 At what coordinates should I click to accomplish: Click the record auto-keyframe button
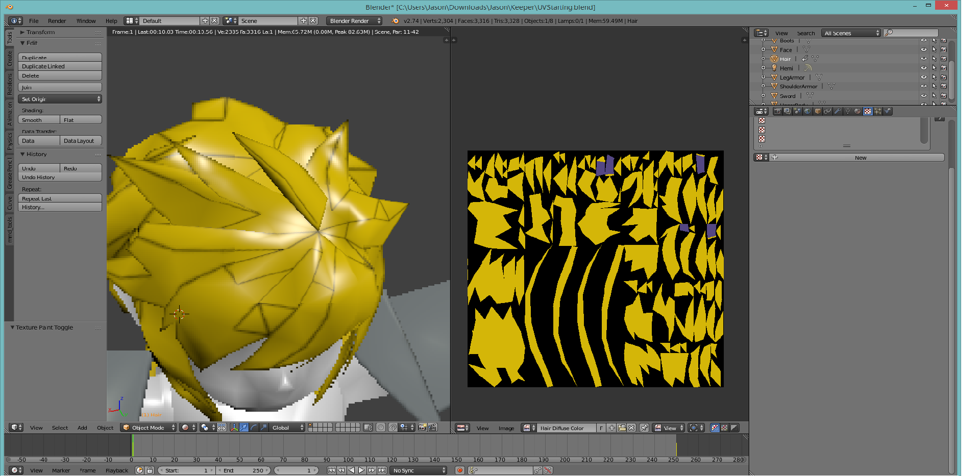(x=459, y=470)
